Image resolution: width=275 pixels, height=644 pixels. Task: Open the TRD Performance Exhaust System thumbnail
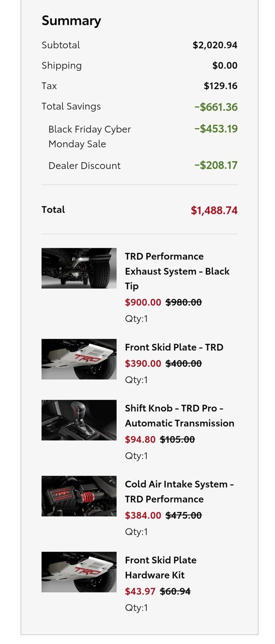point(79,268)
